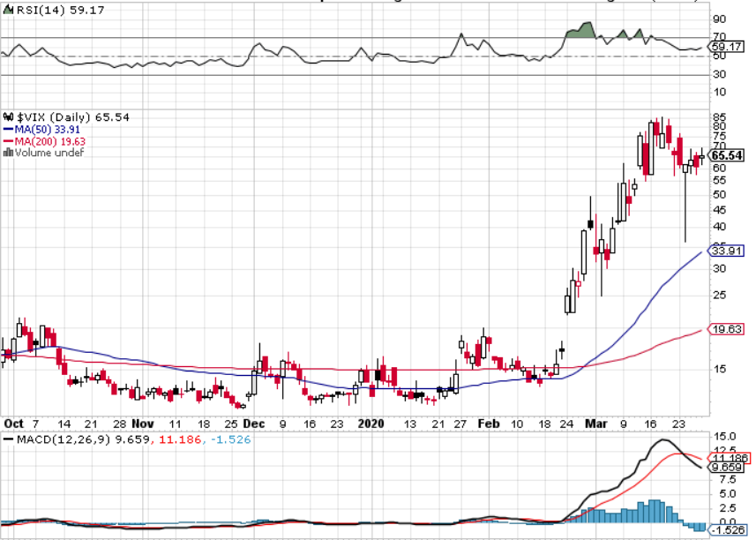756x540 pixels.
Task: Click the blue -1.526 histogram value in MACD label
Action: pyautogui.click(x=231, y=439)
